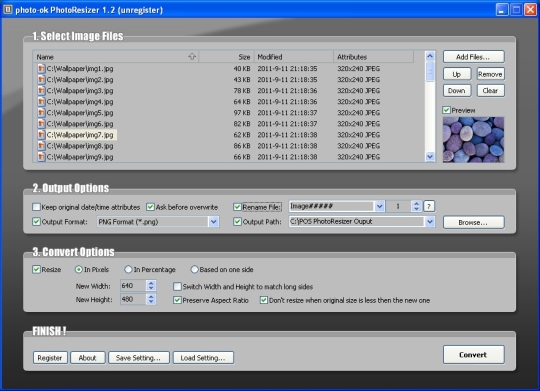Image resolution: width=540 pixels, height=391 pixels.
Task: Open the About dialog
Action: coord(87,358)
